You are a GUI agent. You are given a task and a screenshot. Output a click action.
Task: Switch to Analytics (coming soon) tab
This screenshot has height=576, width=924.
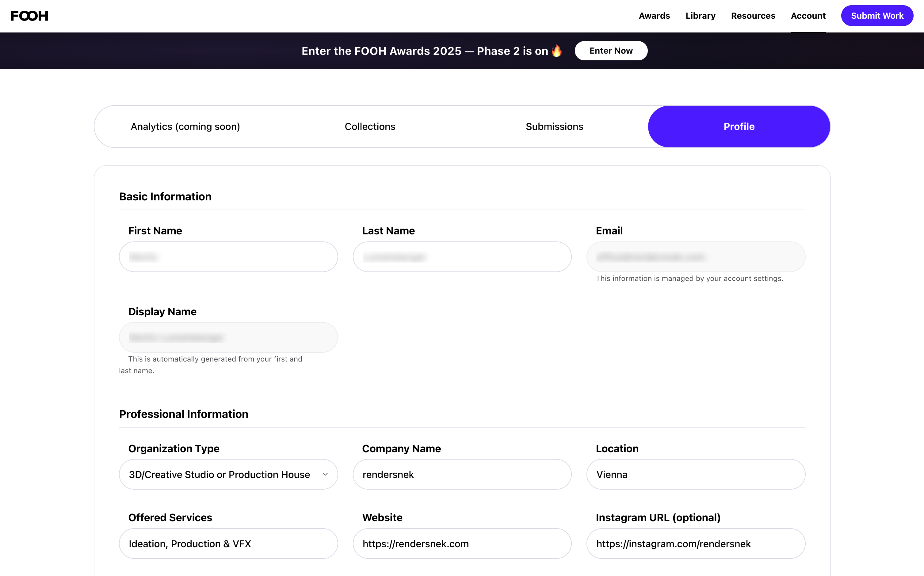pyautogui.click(x=185, y=127)
